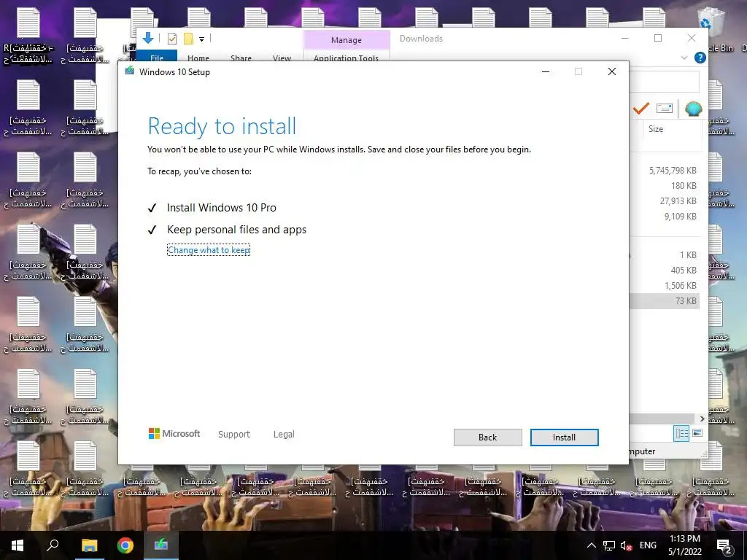The width and height of the screenshot is (747, 560).
Task: Click the orange checkmark ribbon icon
Action: [640, 109]
